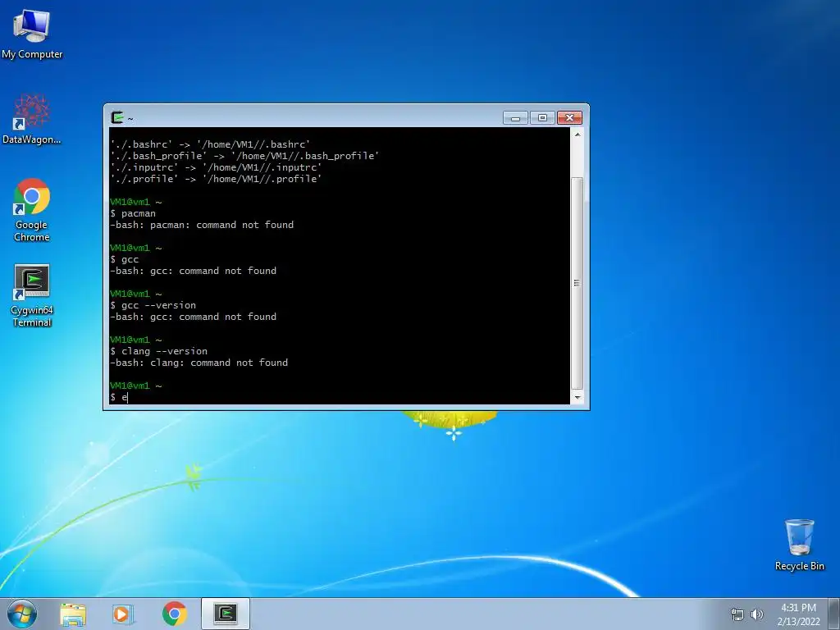Click 'pacman: command not found' error line
The width and height of the screenshot is (840, 630).
click(202, 225)
